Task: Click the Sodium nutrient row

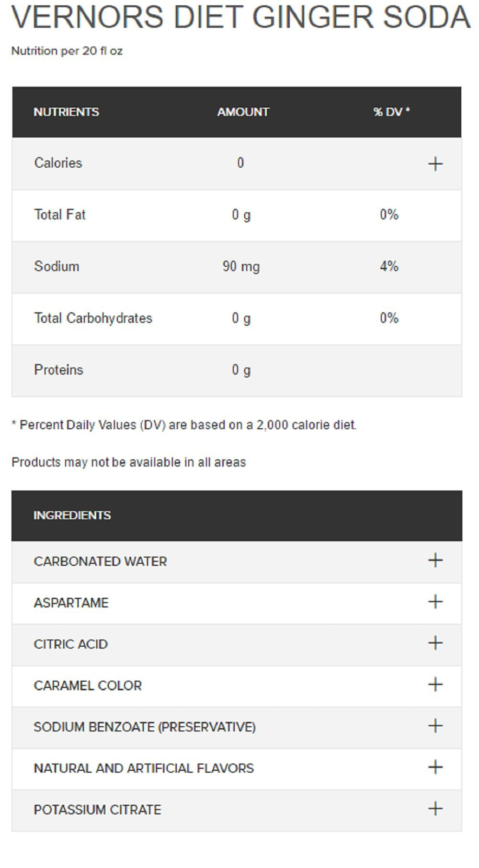Action: (x=237, y=267)
